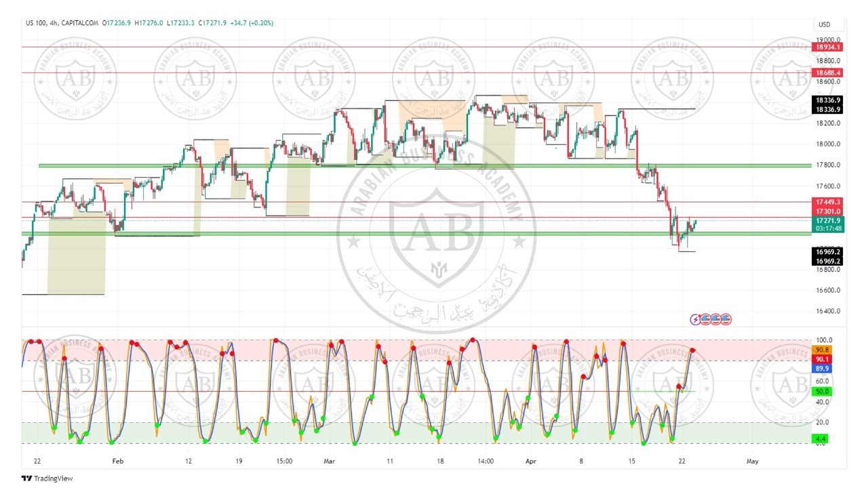
Task: Click the 03:17:48 countdown timer label
Action: (x=827, y=229)
